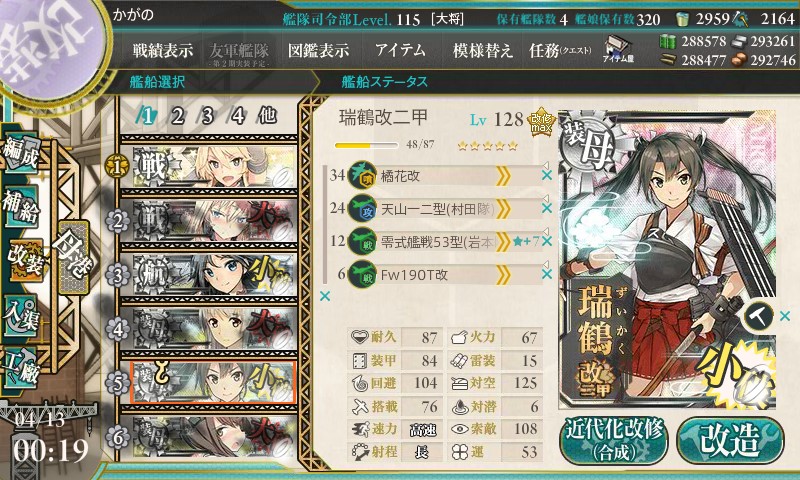Click the 母港 home port badge
Viewport: 800px width, 480px height.
click(x=73, y=257)
